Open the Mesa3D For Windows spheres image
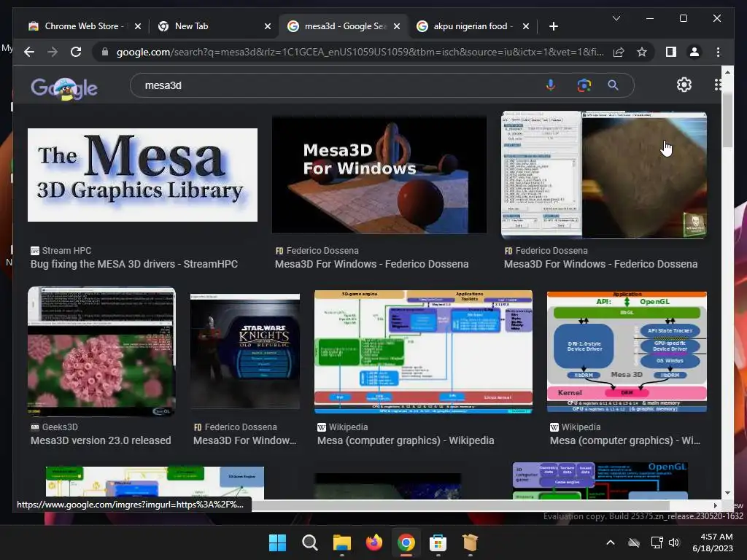The width and height of the screenshot is (747, 560). coord(379,175)
